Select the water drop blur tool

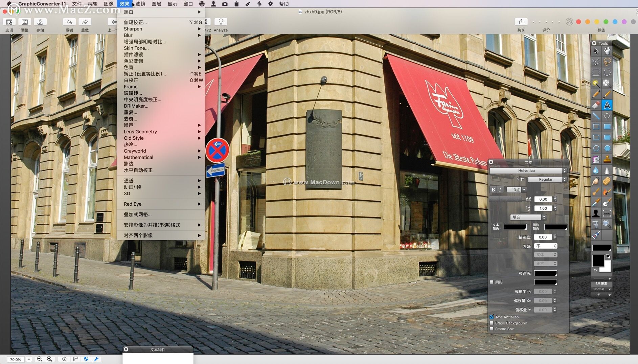point(596,170)
